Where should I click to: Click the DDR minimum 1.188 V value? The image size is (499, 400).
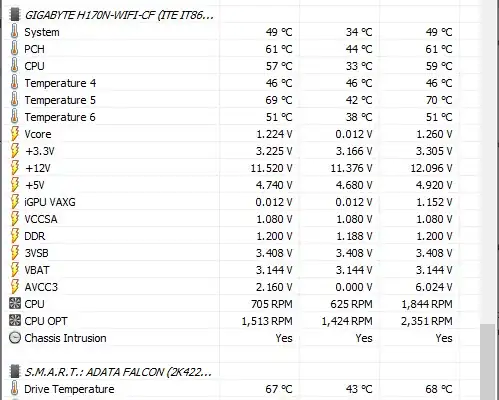[354, 236]
